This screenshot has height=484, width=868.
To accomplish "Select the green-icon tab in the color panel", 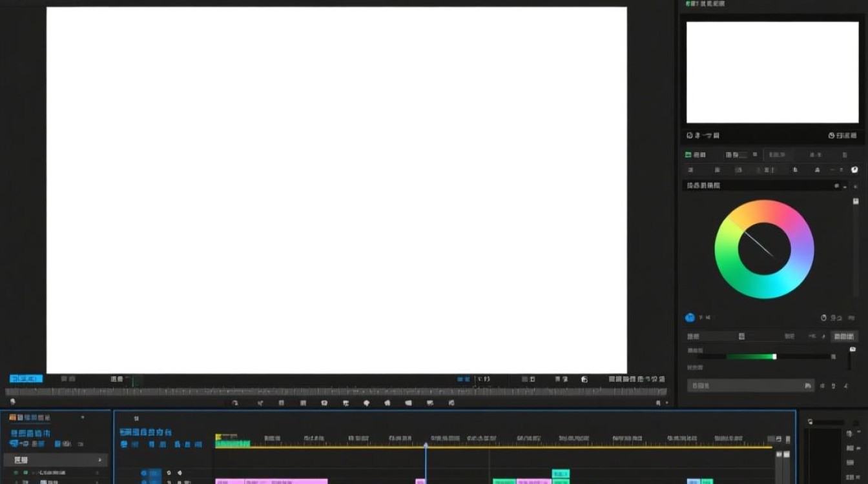I will pyautogui.click(x=696, y=155).
